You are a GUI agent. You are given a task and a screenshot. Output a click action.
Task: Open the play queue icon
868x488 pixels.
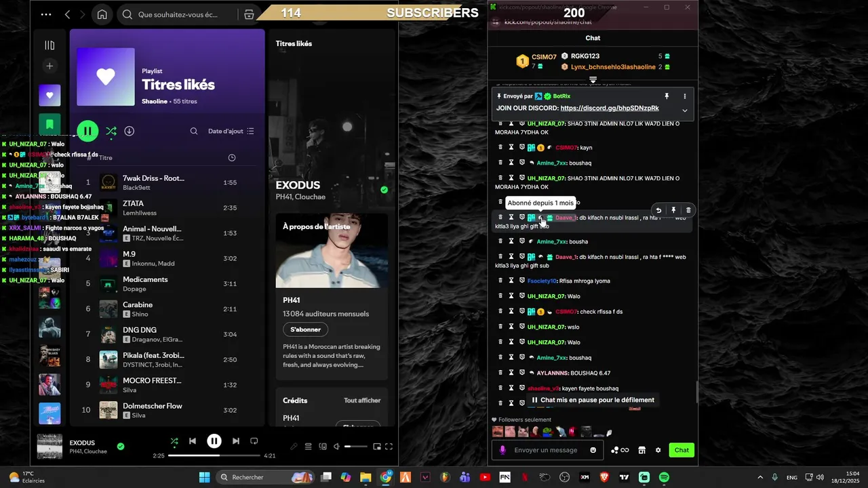[308, 447]
